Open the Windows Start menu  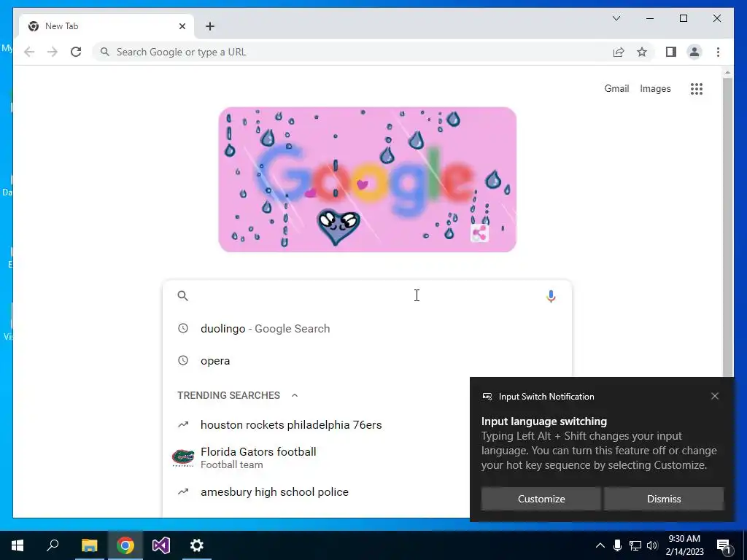point(18,545)
